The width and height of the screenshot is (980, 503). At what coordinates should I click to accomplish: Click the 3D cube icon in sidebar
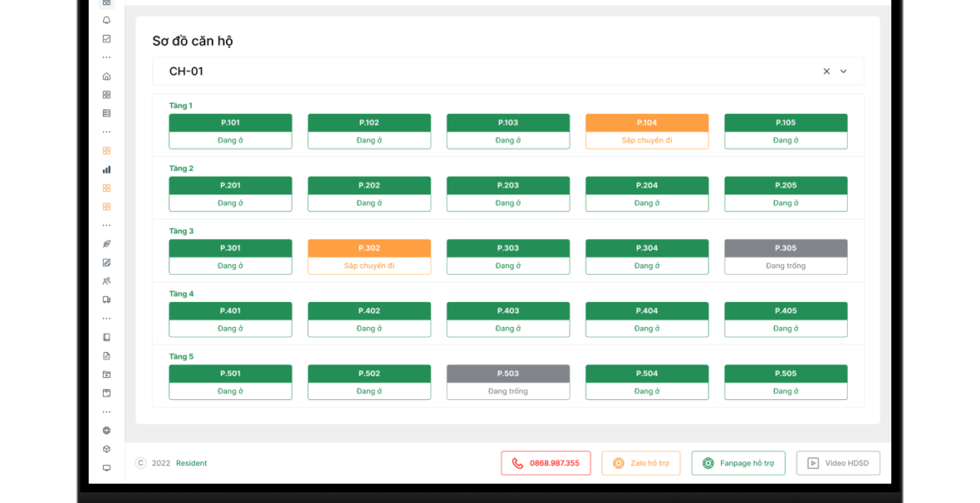[106, 449]
